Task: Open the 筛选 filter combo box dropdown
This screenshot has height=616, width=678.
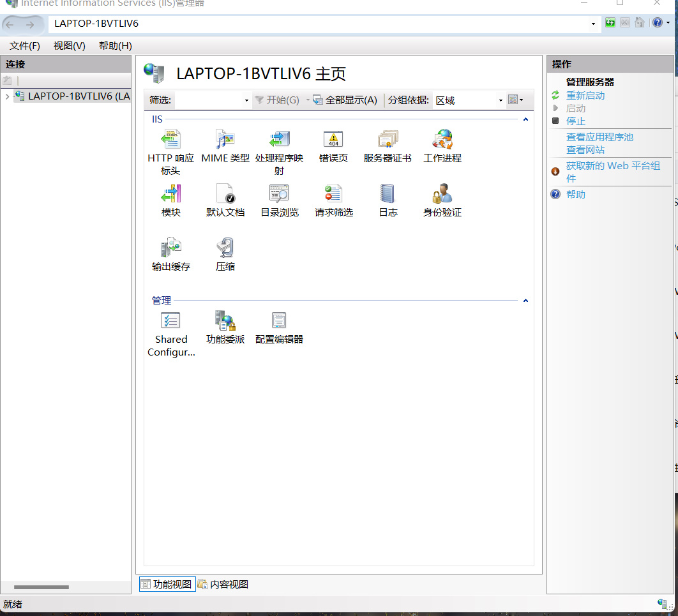Action: point(246,100)
